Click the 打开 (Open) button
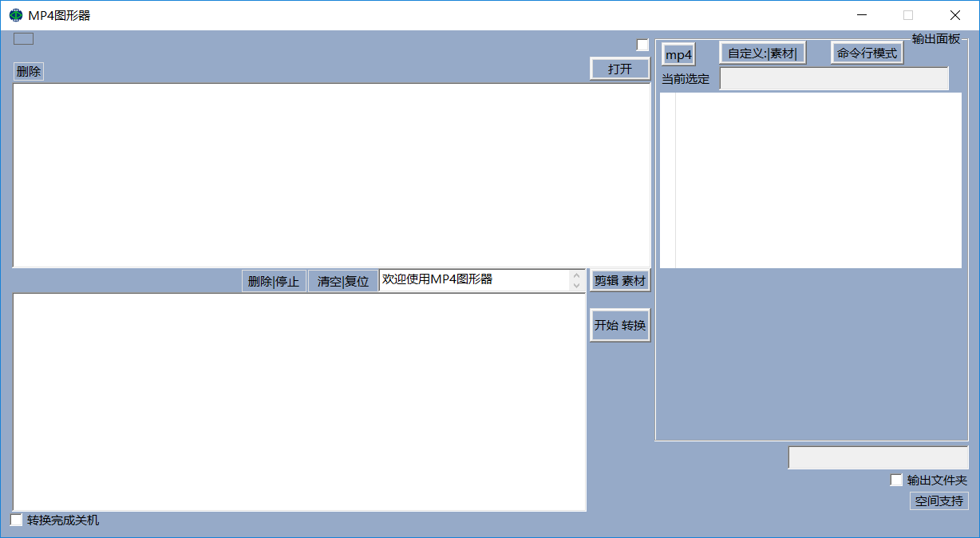This screenshot has height=538, width=980. [619, 69]
